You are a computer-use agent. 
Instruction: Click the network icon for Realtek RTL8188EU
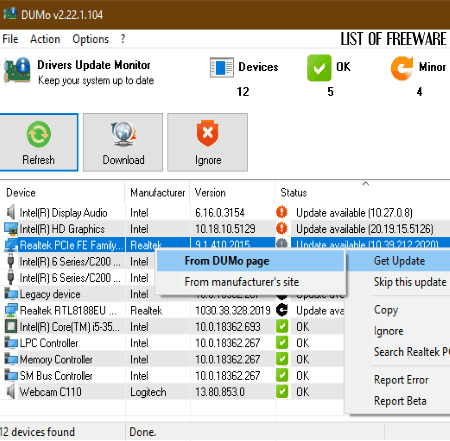(11, 310)
